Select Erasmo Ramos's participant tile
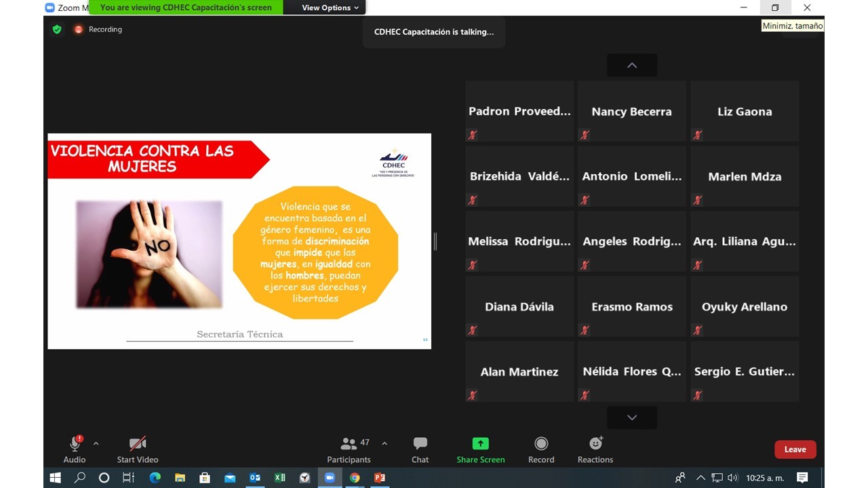Viewport: 868px width, 488px height. [x=631, y=306]
